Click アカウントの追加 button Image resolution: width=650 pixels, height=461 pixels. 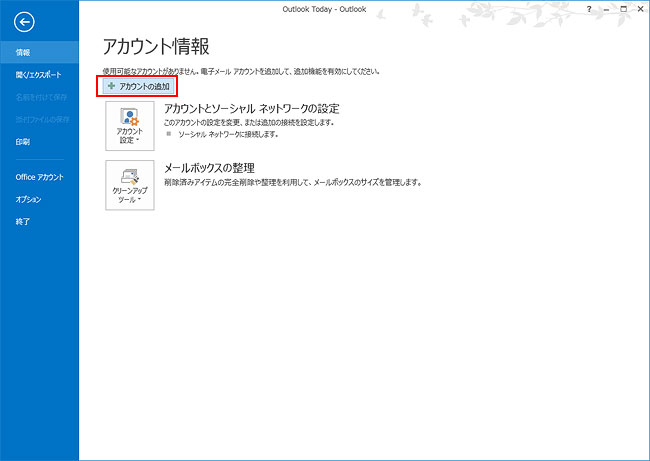pyautogui.click(x=138, y=86)
